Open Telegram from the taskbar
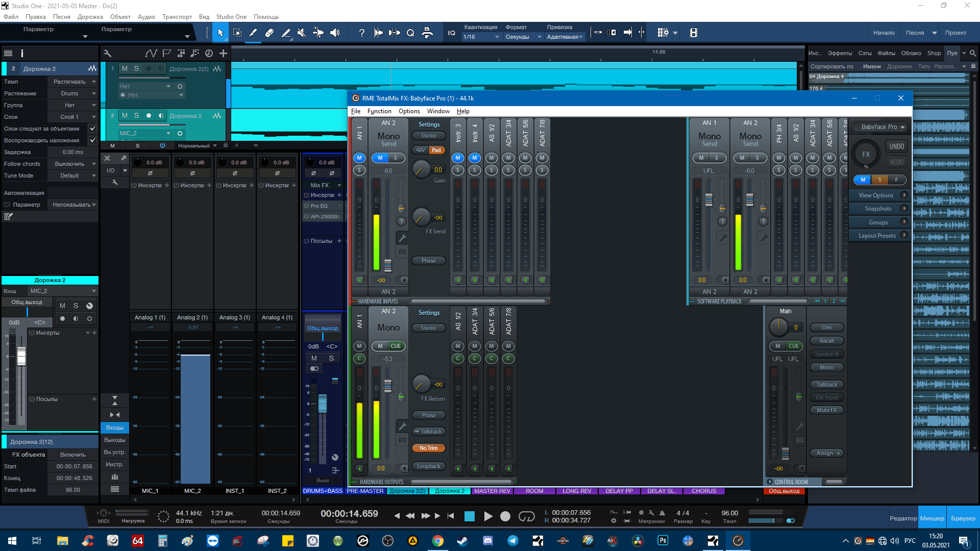The image size is (980, 551). point(512,541)
